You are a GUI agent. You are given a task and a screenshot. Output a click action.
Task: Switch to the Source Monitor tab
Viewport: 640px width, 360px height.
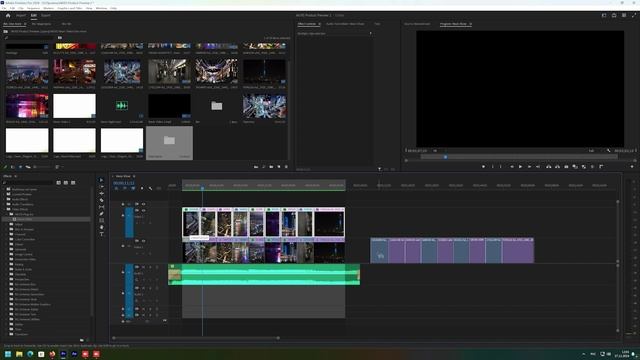417,24
